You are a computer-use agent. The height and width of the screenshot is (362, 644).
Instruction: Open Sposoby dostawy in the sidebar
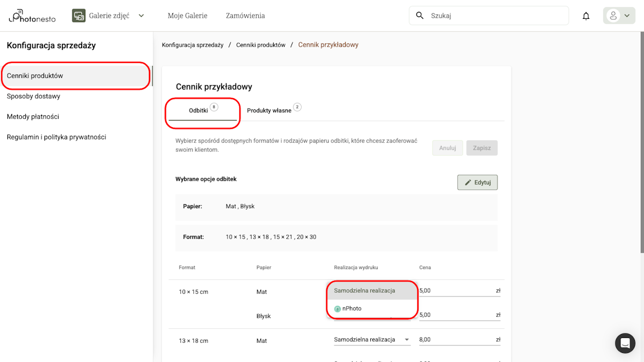33,96
